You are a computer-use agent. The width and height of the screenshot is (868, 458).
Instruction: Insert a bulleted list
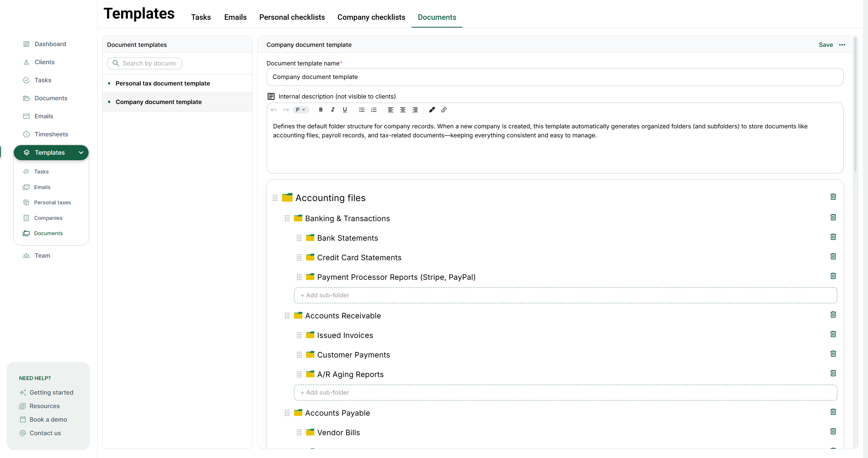pyautogui.click(x=361, y=110)
